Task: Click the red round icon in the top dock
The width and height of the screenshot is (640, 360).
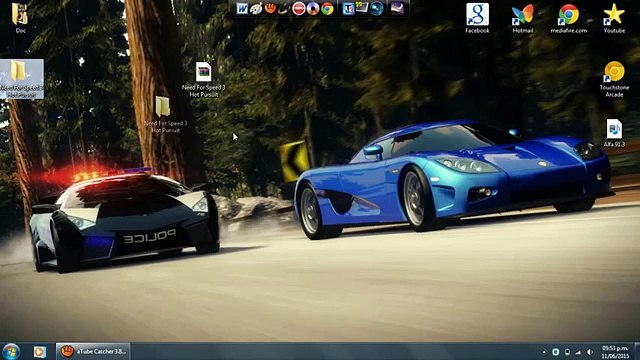Action: [x=298, y=8]
